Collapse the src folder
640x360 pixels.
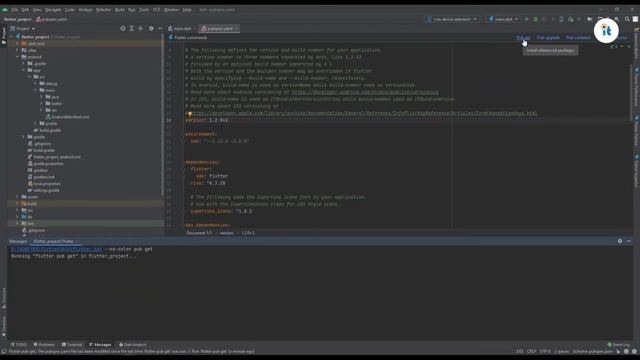click(29, 77)
